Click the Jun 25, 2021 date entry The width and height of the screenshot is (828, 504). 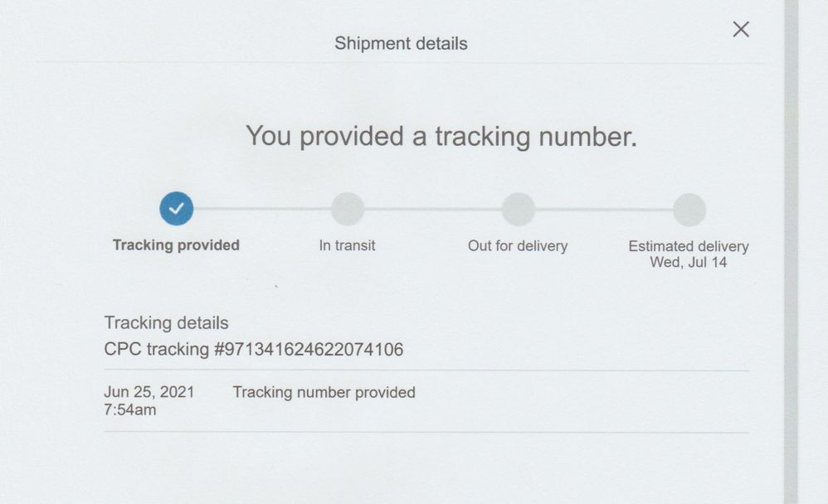pyautogui.click(x=149, y=392)
